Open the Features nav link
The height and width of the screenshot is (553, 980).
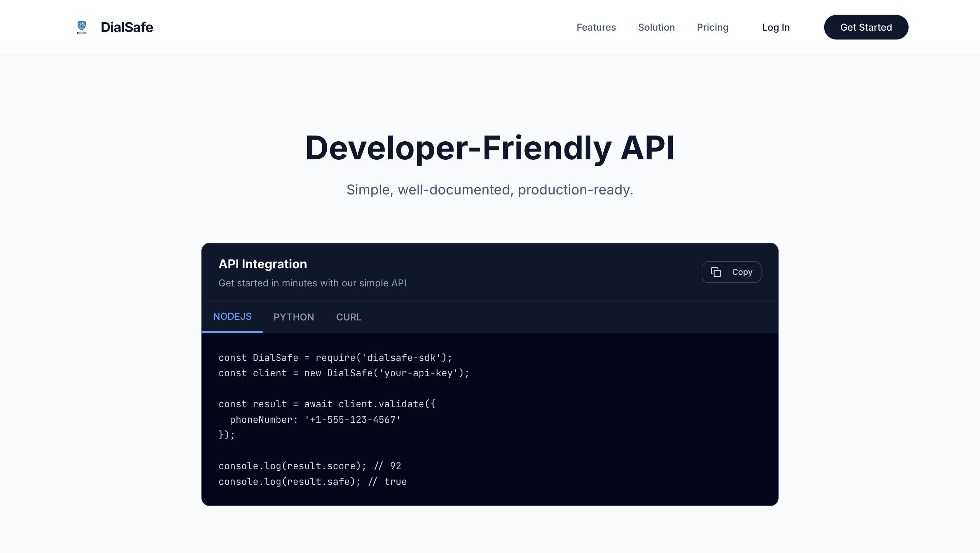(x=596, y=27)
